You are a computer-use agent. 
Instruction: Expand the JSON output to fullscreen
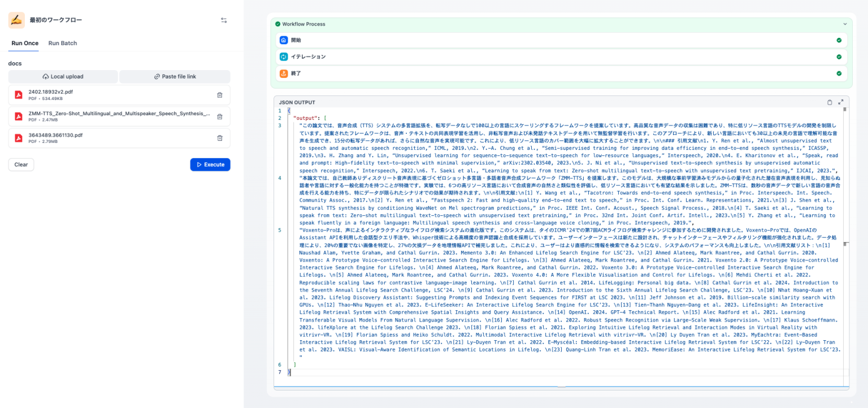coord(841,102)
